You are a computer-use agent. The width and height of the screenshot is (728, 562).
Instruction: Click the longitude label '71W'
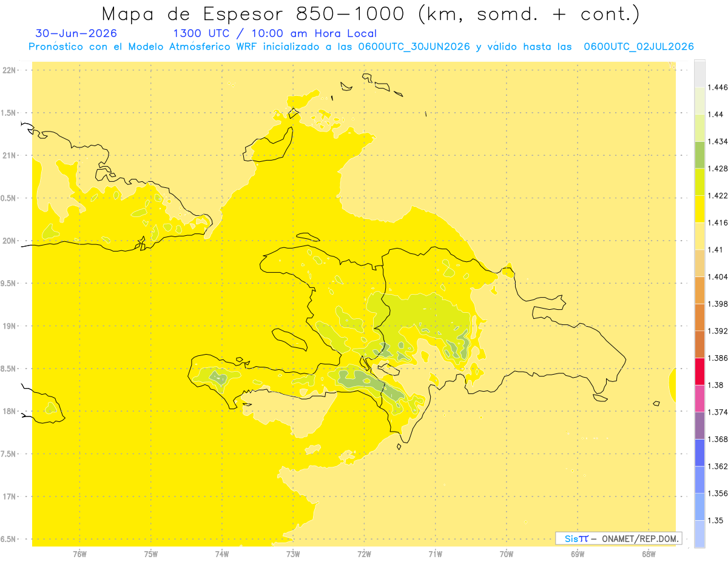pyautogui.click(x=435, y=554)
